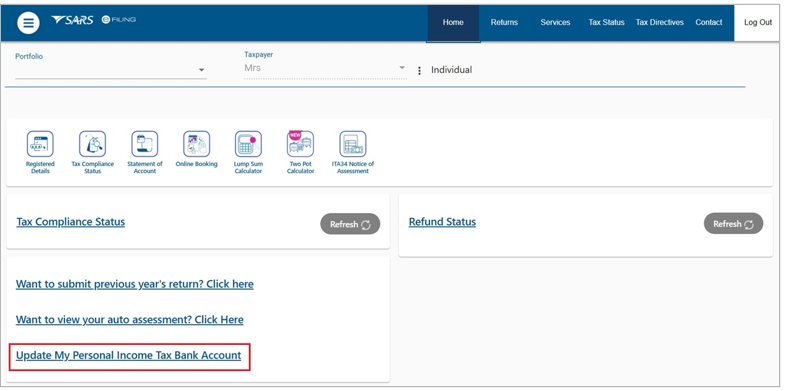Viewport: 787px width, 391px height.
Task: Click the 'Individual' taxpayer type text
Action: point(451,70)
